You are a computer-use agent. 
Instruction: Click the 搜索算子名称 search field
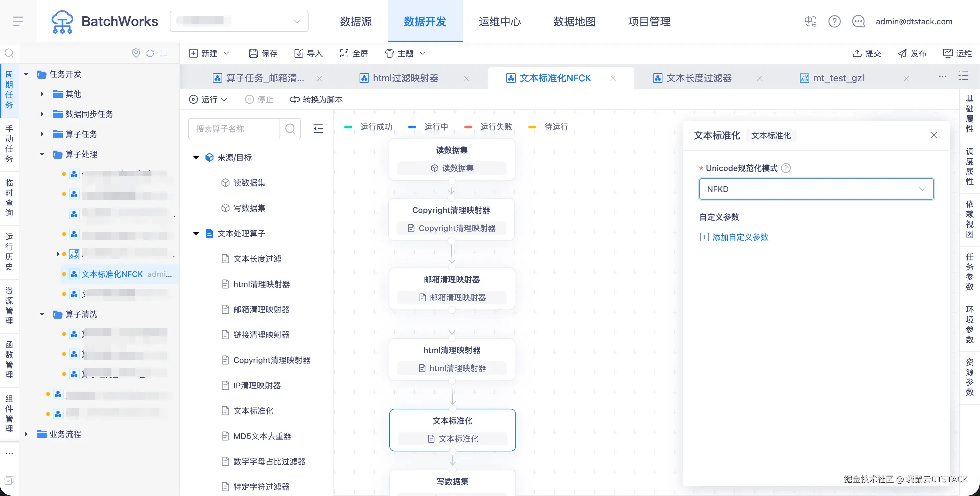[x=234, y=129]
